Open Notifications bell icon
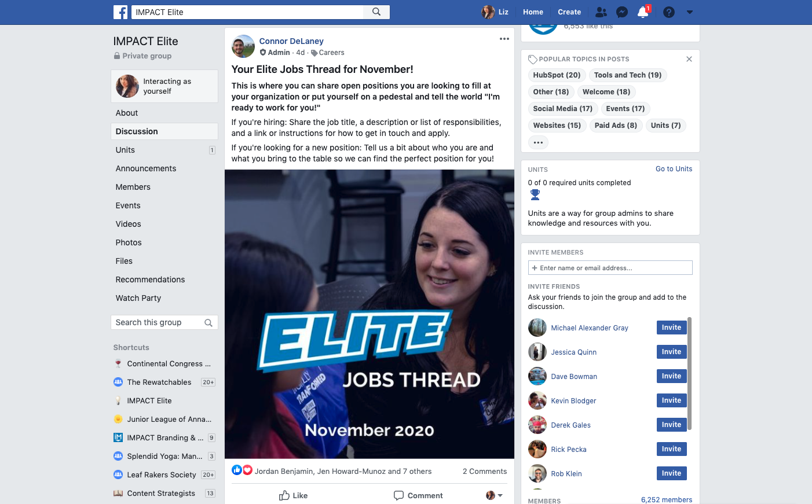The width and height of the screenshot is (812, 504). [643, 12]
